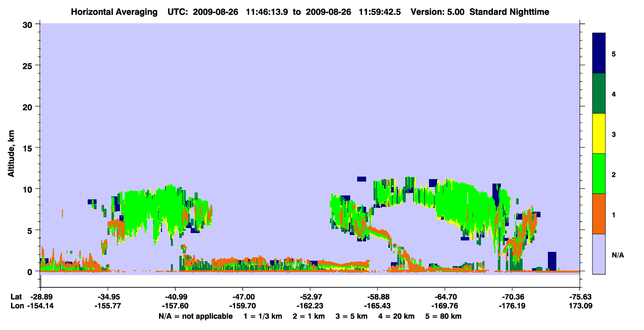
Task: Click longitude value -157.60
Action: [175, 306]
